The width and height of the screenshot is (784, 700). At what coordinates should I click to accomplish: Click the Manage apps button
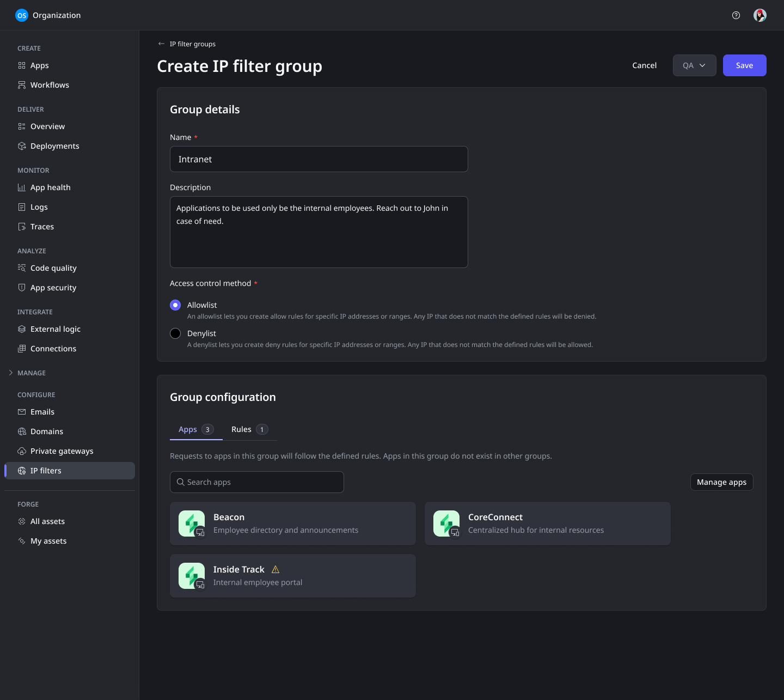pyautogui.click(x=721, y=482)
